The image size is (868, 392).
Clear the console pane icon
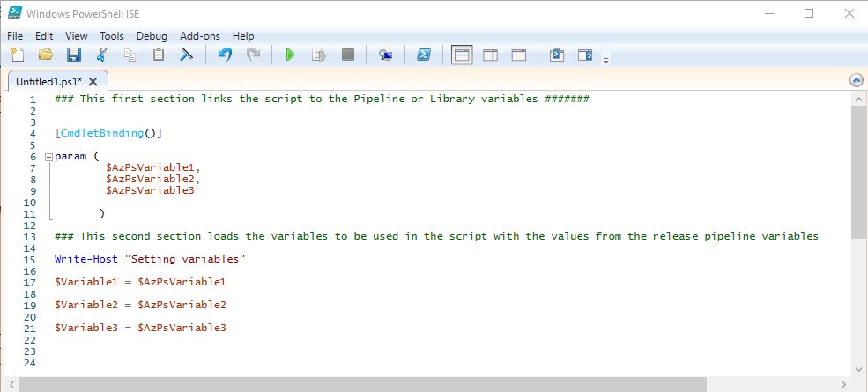[x=186, y=55]
